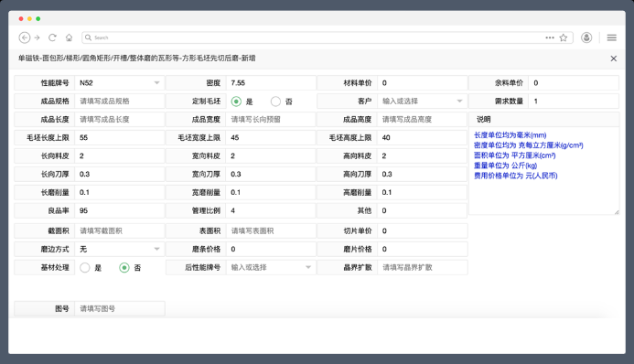Viewport: 634px width, 364px height.
Task: Select 是 for 基材处理
Action: point(85,267)
